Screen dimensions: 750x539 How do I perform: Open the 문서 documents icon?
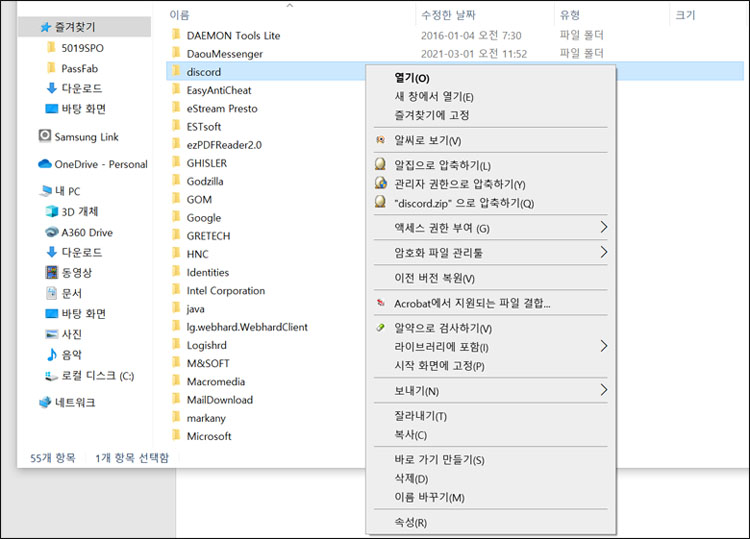[x=52, y=293]
